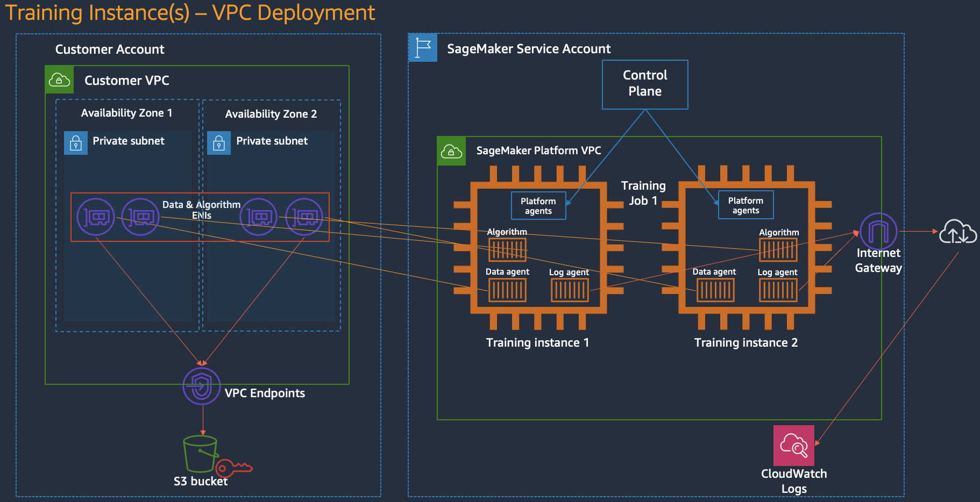The width and height of the screenshot is (980, 502).
Task: Click the "VPC Endpoints" label
Action: point(265,393)
